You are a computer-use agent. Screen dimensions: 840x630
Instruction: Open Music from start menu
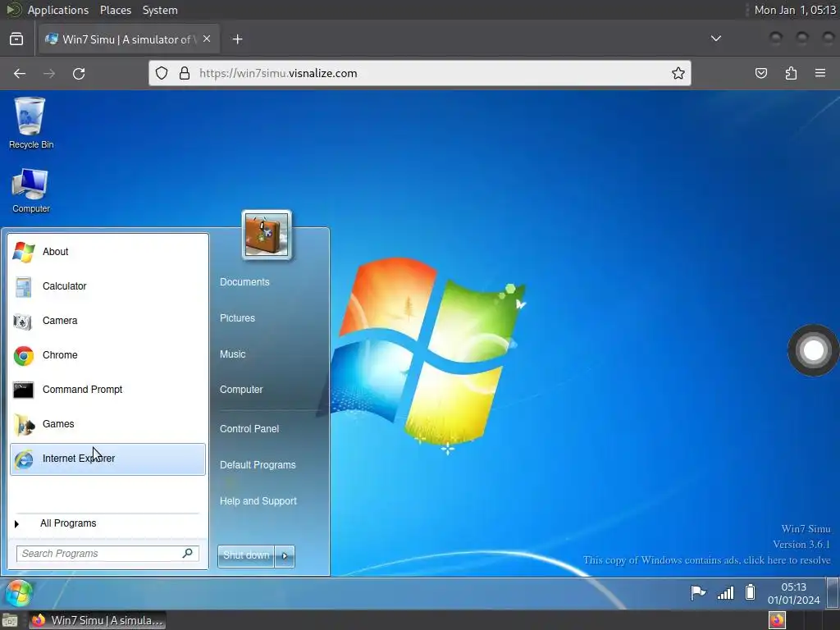pos(232,354)
